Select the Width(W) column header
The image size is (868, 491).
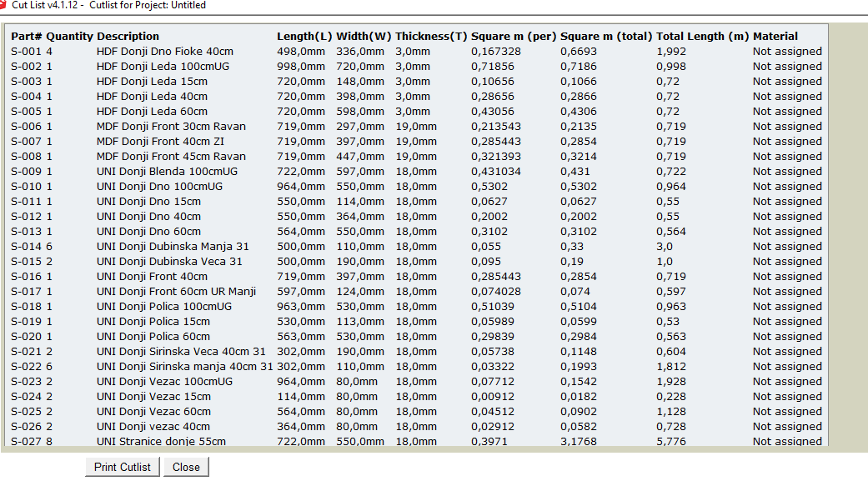click(x=364, y=36)
